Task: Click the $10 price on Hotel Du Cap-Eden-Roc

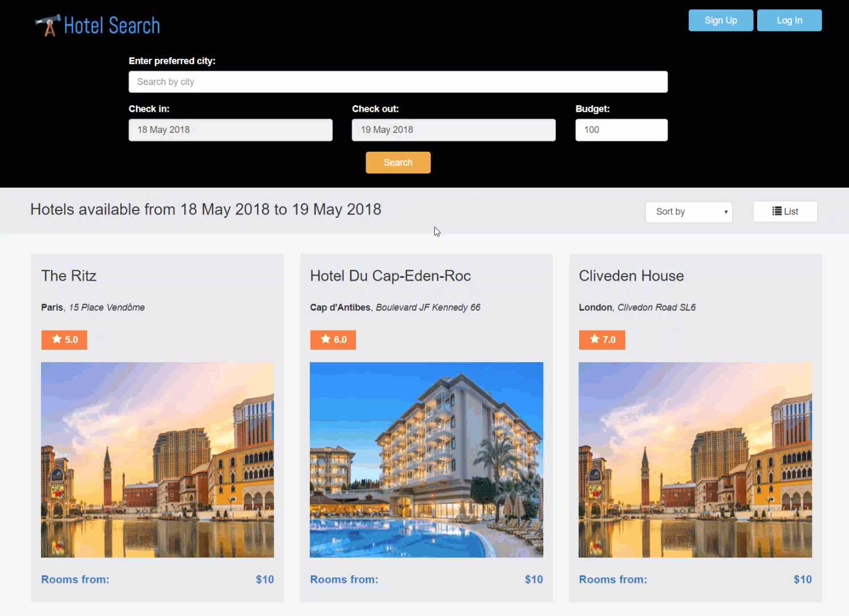Action: [534, 579]
